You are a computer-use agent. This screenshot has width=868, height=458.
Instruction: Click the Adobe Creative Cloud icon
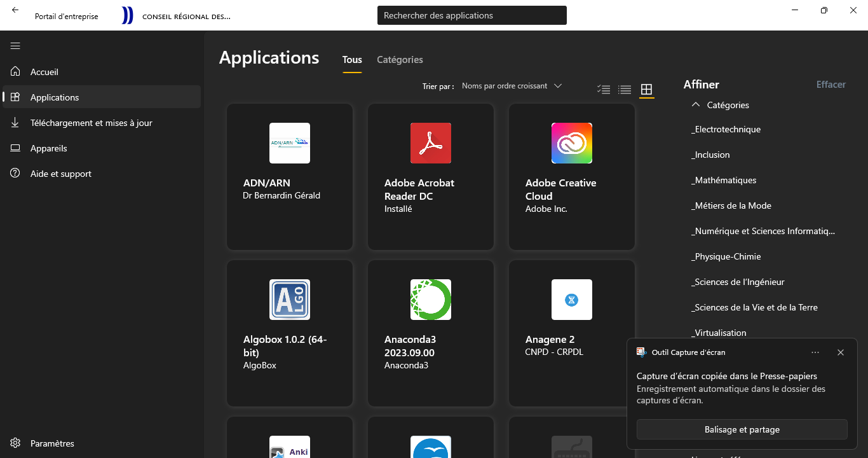(571, 143)
